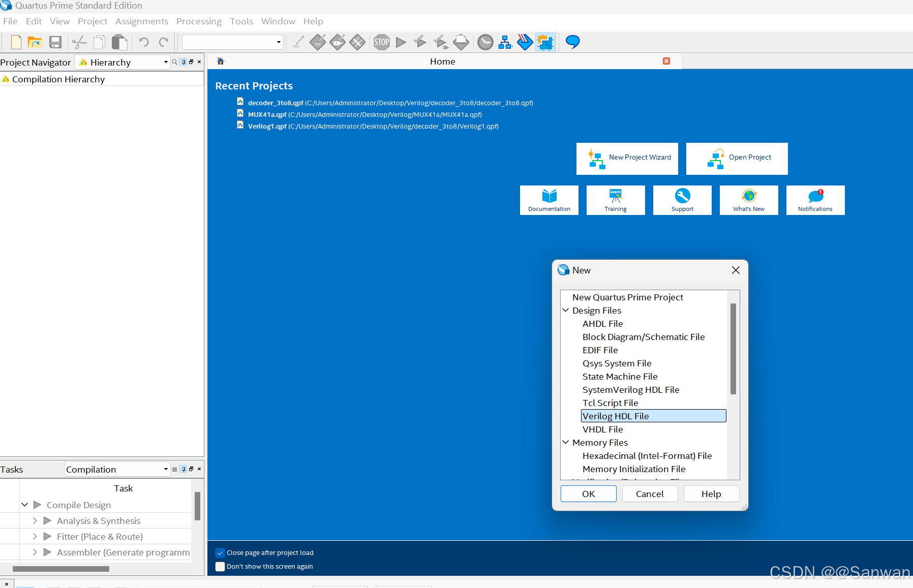This screenshot has width=913, height=588.
Task: Click the highlighted Platform Designer icon
Action: pyautogui.click(x=545, y=42)
